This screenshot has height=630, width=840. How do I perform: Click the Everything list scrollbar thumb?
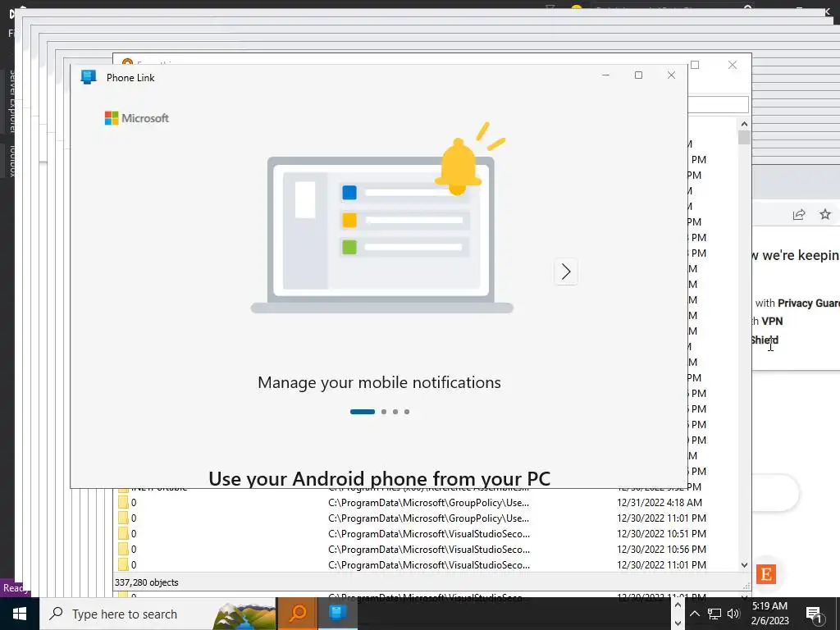[x=744, y=137]
